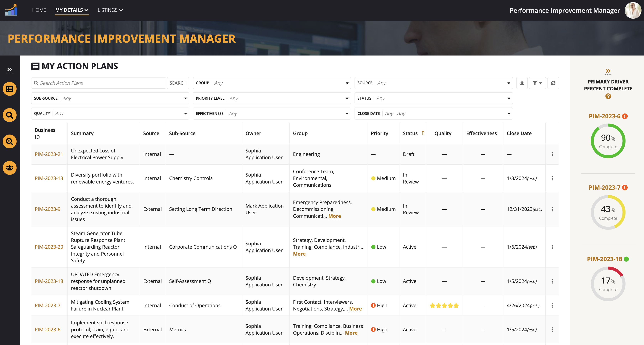Open the PIM-2023-6 primary driver title link

[x=604, y=116]
